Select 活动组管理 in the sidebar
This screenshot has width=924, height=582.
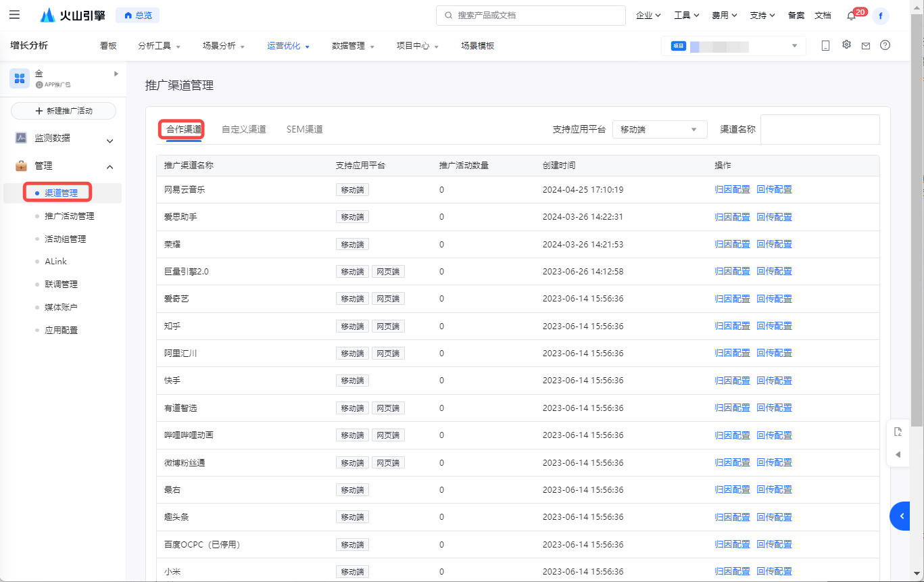coord(65,239)
